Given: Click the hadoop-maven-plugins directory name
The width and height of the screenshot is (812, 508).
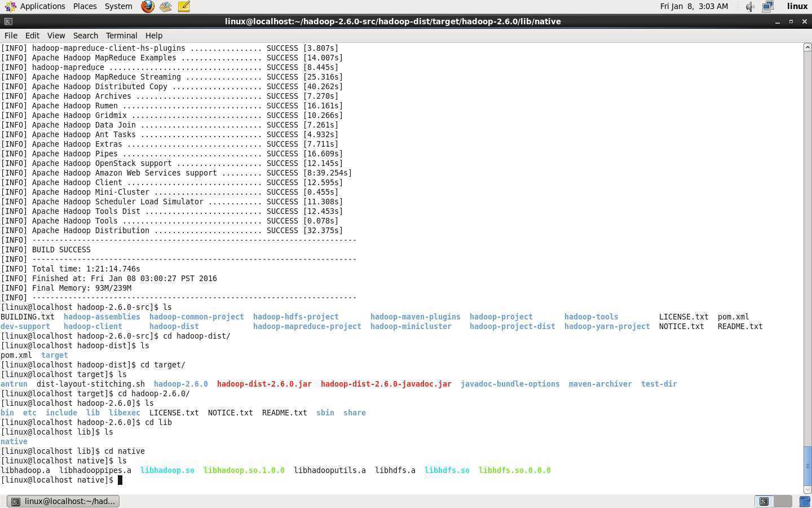Looking at the screenshot, I should point(415,317).
